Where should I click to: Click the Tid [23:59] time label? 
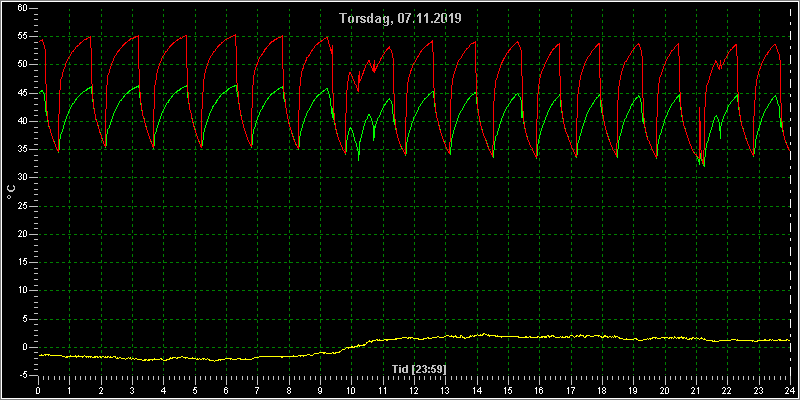click(416, 369)
